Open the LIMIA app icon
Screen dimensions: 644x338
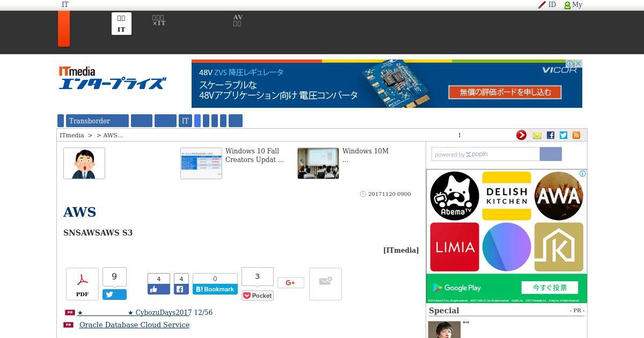coord(455,247)
